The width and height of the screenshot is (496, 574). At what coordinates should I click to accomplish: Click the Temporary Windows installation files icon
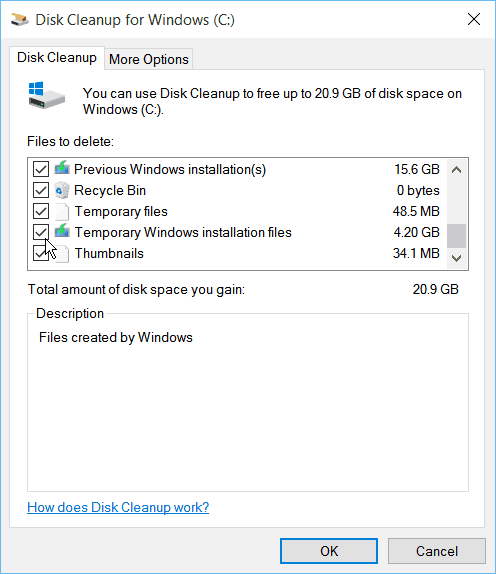(62, 231)
